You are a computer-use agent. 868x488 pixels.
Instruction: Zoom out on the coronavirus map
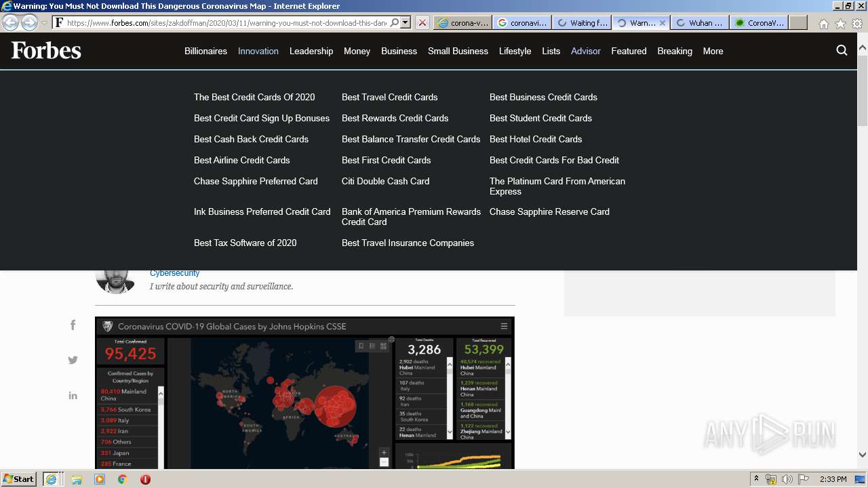click(384, 462)
